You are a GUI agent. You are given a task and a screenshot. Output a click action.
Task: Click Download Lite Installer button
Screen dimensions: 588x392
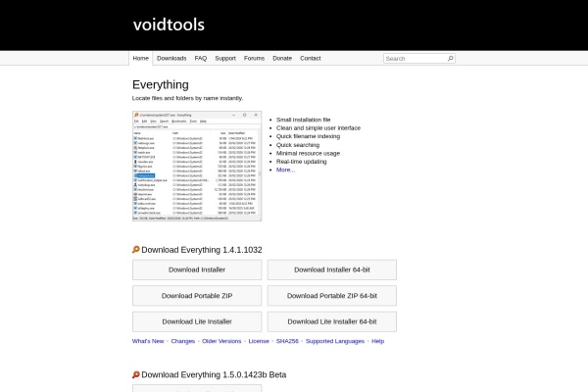point(197,321)
